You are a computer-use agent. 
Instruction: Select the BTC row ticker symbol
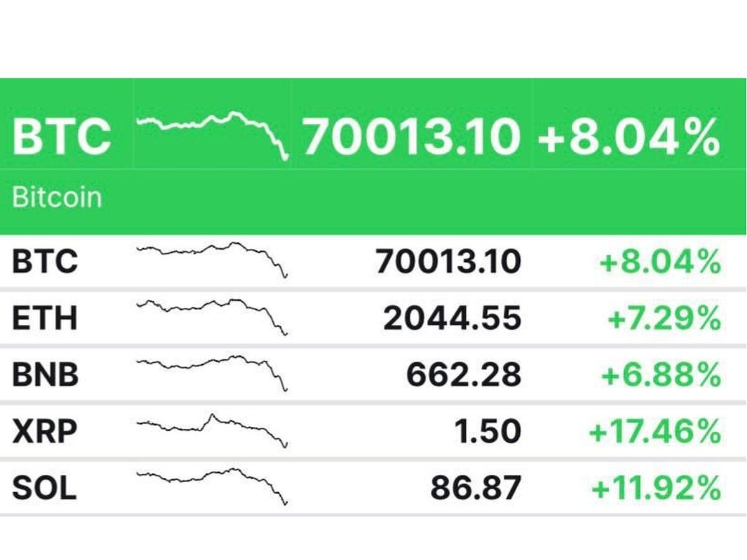pyautogui.click(x=45, y=262)
